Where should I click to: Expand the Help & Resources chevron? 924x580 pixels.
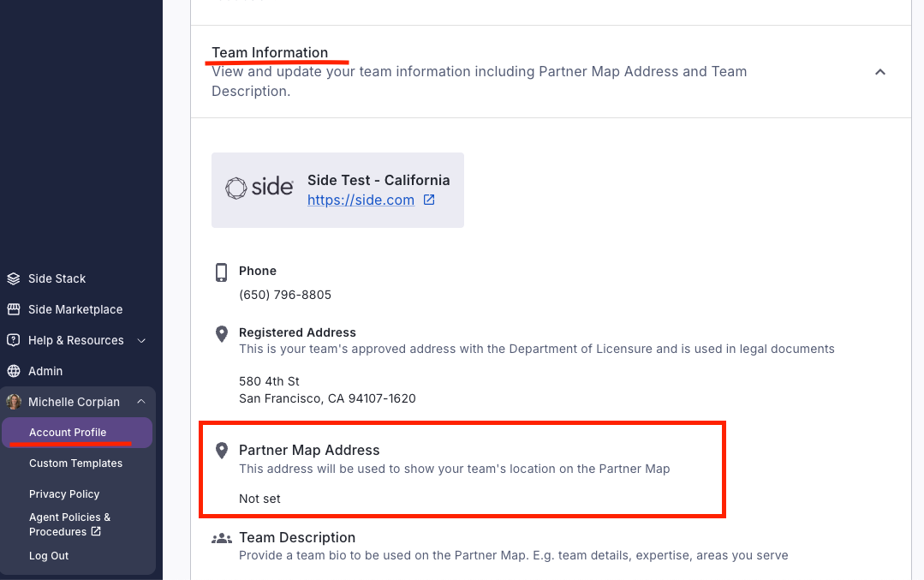click(141, 340)
